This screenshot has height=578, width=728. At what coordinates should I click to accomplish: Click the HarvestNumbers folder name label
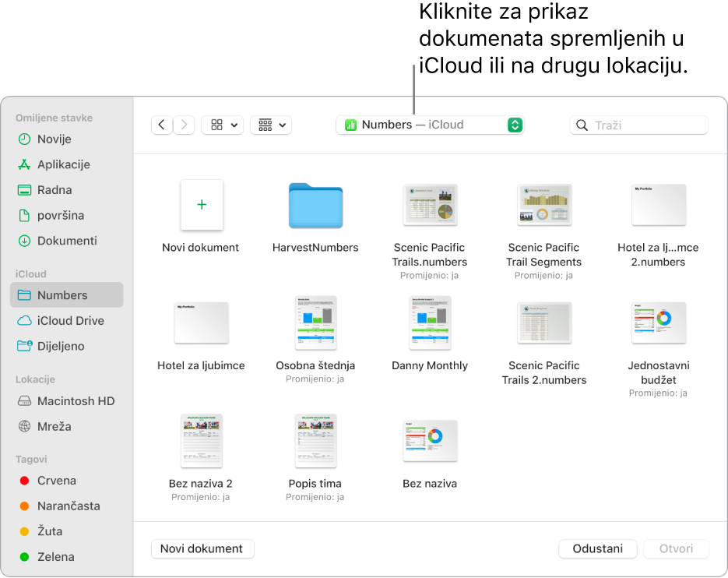[315, 248]
